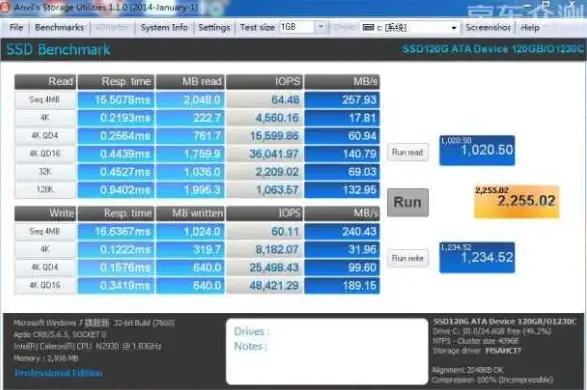Select the 4K QD16 write test row label
The height and width of the screenshot is (390, 587).
pyautogui.click(x=45, y=285)
